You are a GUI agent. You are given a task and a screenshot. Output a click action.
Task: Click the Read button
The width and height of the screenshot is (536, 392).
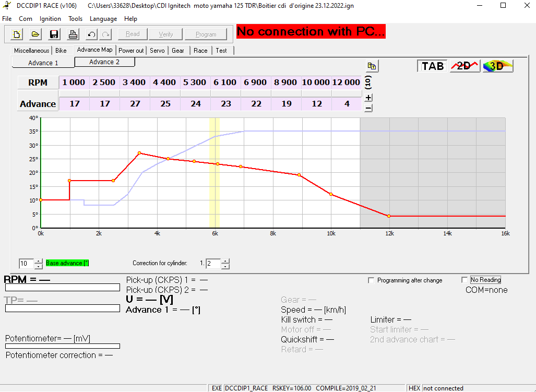click(133, 34)
